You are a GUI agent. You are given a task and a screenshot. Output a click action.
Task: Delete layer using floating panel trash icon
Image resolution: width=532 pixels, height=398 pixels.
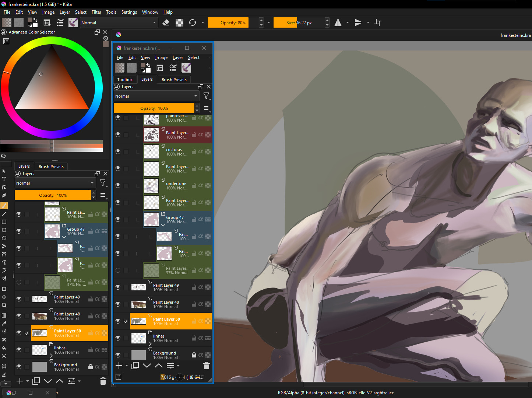pos(206,366)
